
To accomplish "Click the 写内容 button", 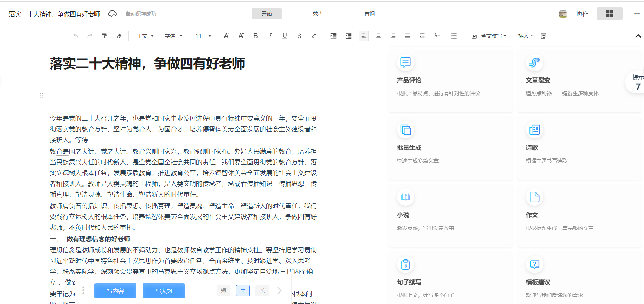I will [115, 291].
